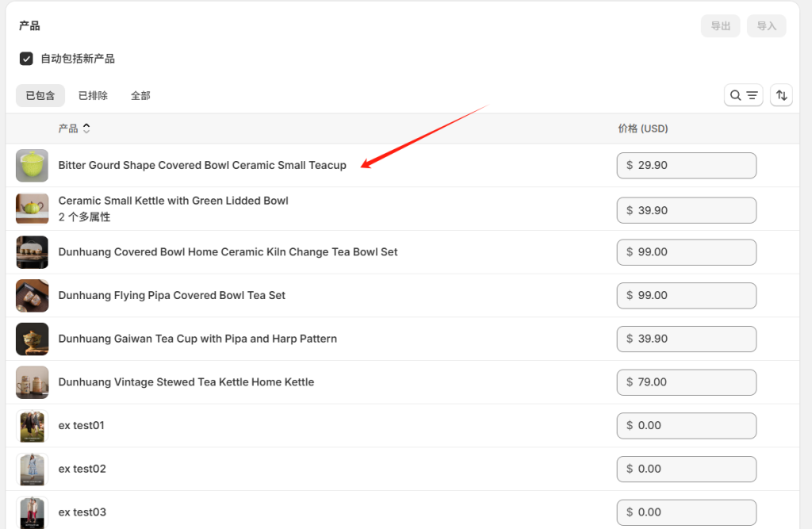Click the Ceramic Small Kettle thumbnail
812x529 pixels.
(32, 209)
